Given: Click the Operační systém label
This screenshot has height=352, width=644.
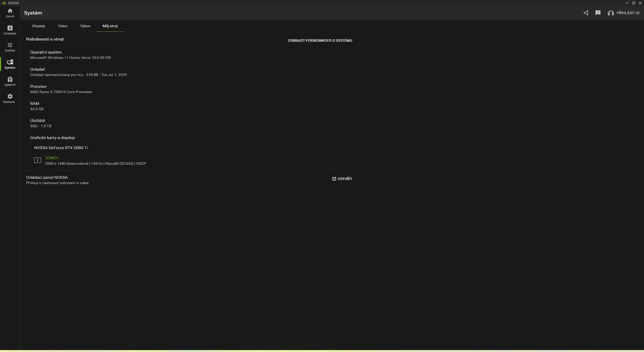Looking at the screenshot, I should pyautogui.click(x=46, y=52).
